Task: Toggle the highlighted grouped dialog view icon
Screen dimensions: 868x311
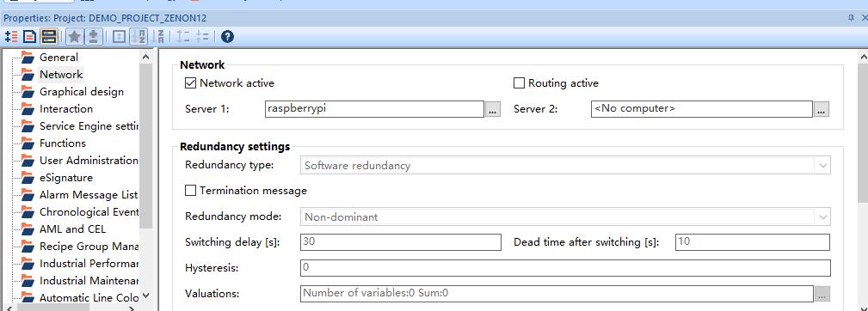Action: pos(49,37)
